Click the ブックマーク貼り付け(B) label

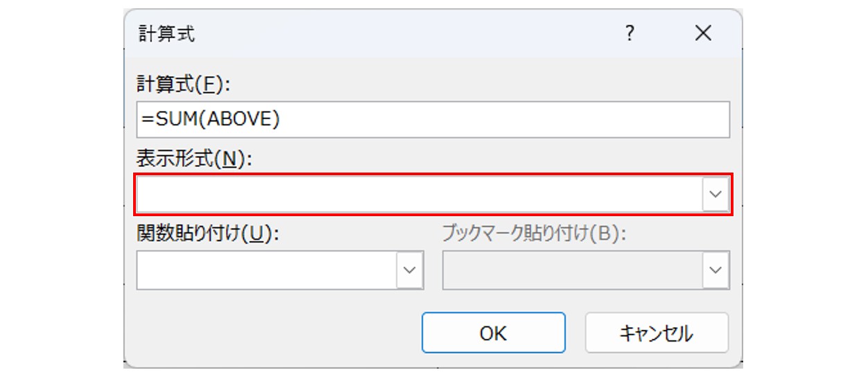point(534,233)
